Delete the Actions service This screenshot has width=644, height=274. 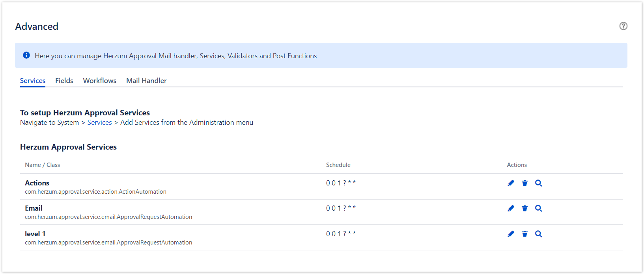[525, 183]
